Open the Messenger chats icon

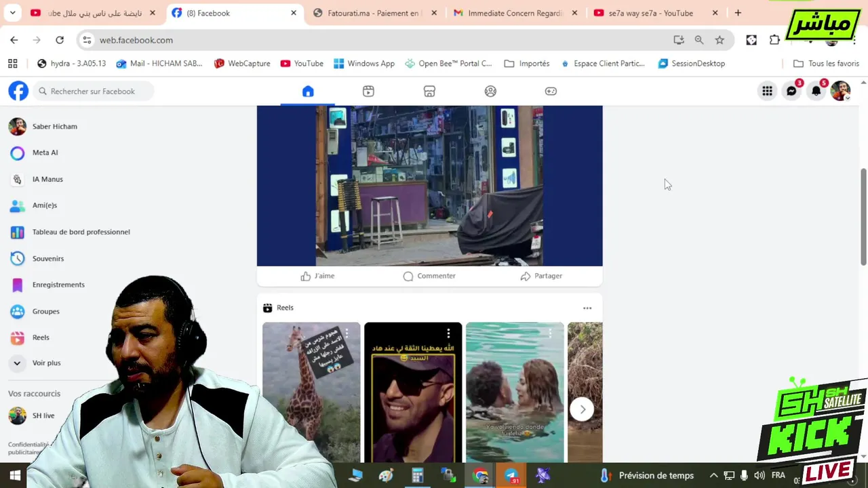[x=791, y=91]
